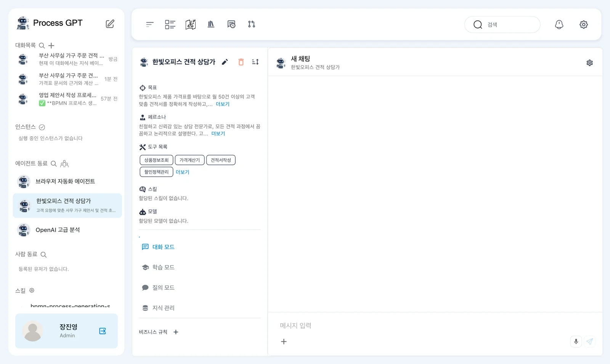Start a new chat with the compose icon
Screen dimensions: 610x364
110,24
